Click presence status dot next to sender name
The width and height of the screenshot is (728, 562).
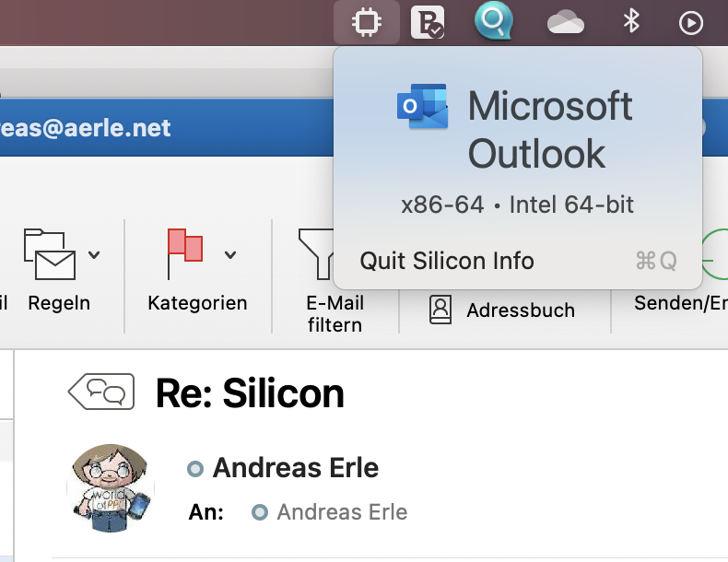[194, 469]
